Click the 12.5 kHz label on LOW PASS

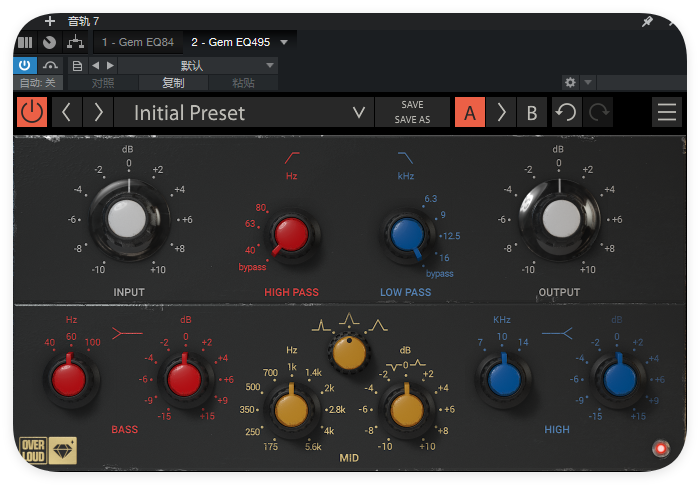pyautogui.click(x=451, y=236)
